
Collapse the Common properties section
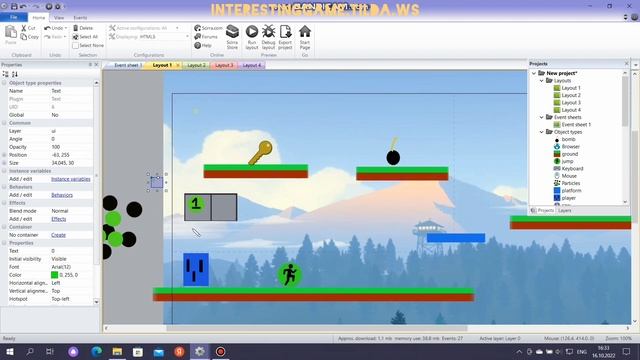(4, 123)
